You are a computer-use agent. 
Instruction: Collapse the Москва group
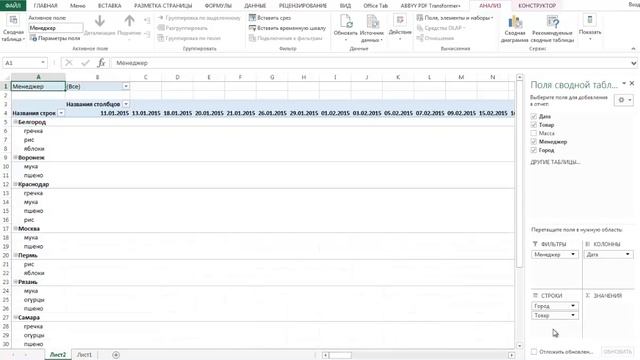16,229
